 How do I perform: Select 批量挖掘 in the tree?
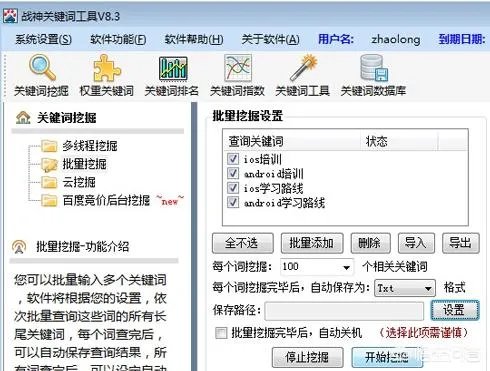[x=84, y=164]
